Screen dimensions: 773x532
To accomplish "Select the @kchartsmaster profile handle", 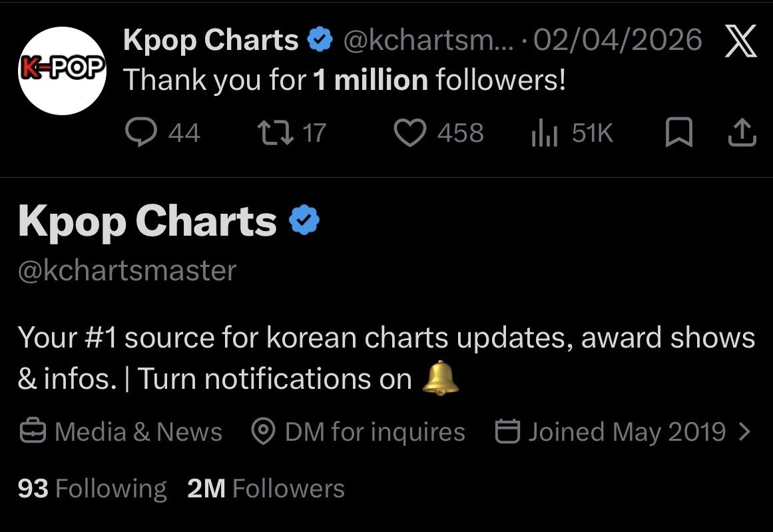I will tap(127, 271).
